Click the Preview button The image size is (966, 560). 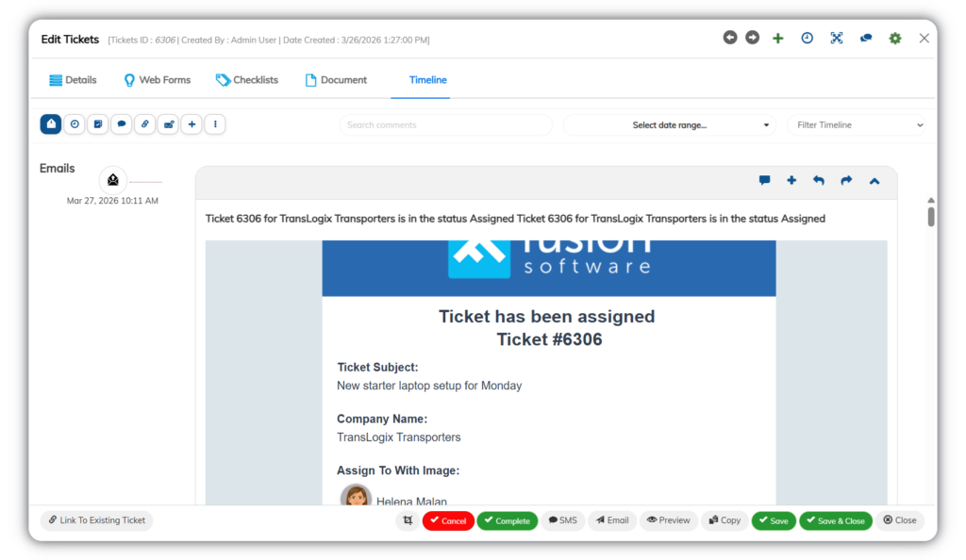(x=669, y=520)
